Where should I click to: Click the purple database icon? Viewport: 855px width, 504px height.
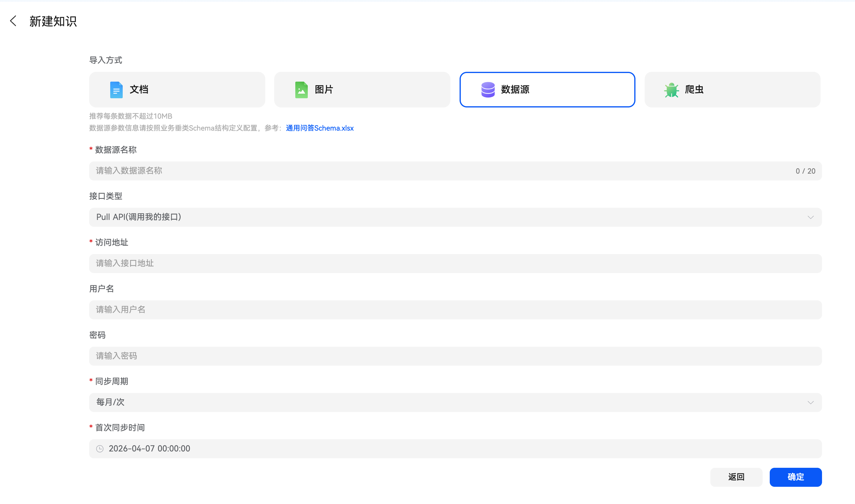(488, 90)
